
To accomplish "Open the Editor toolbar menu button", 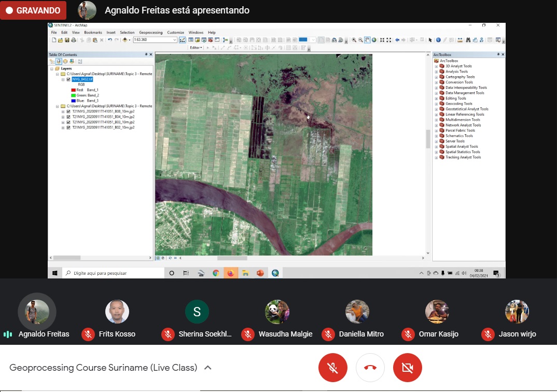I will (x=196, y=48).
